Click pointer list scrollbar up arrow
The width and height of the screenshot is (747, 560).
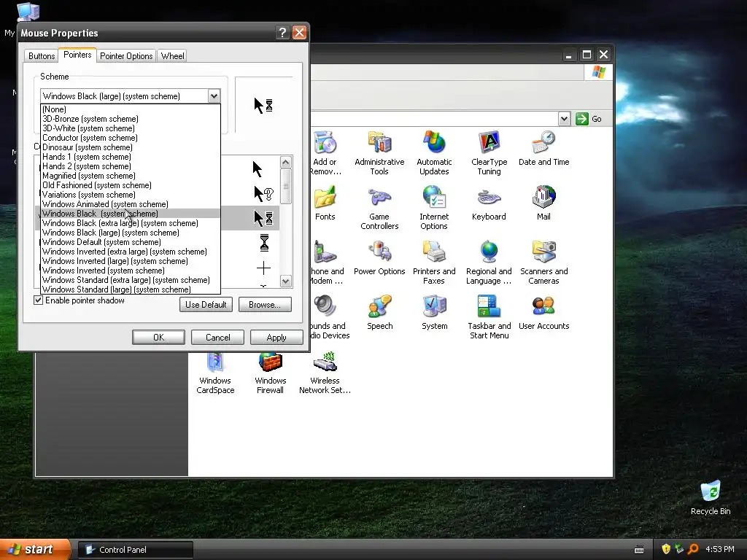(x=286, y=163)
